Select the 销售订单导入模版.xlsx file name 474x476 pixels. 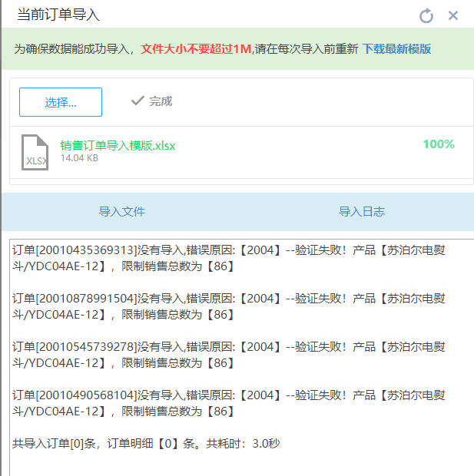(x=118, y=145)
